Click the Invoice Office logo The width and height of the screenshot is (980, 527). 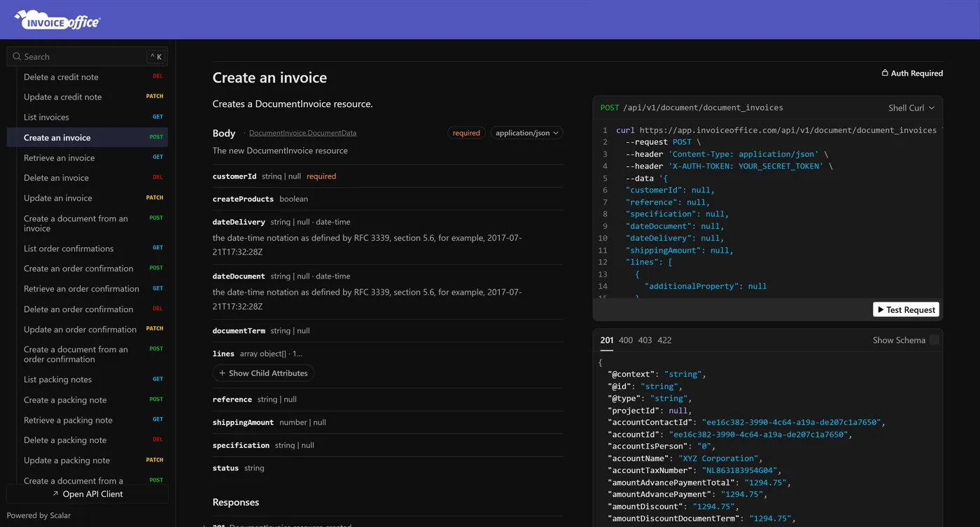[x=57, y=20]
